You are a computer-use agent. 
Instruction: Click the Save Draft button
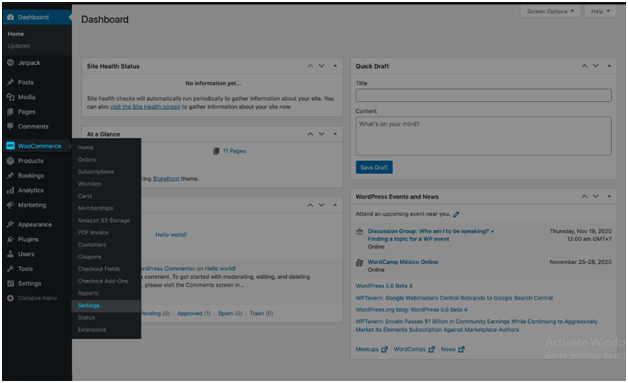(x=374, y=167)
